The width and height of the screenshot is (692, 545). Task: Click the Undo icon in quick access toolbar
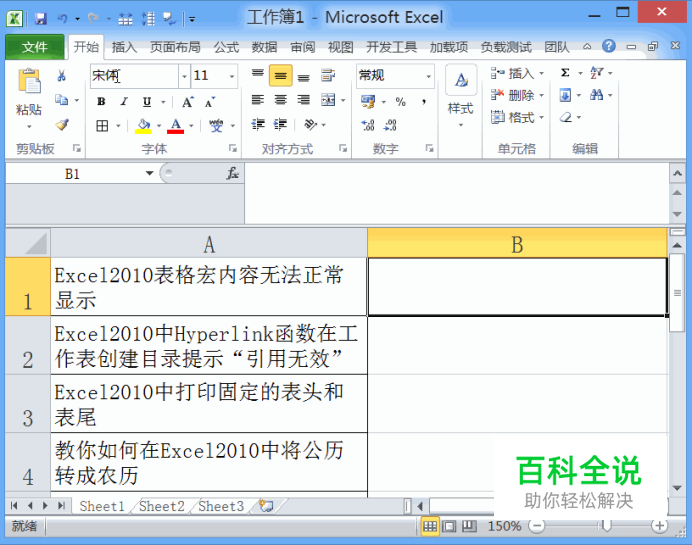click(62, 19)
